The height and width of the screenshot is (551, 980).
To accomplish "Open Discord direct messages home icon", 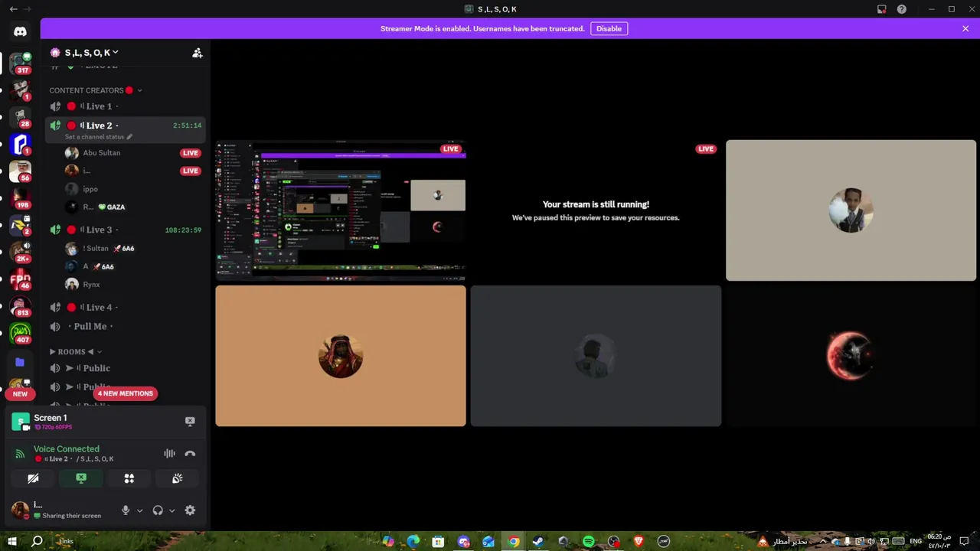I will pyautogui.click(x=20, y=31).
